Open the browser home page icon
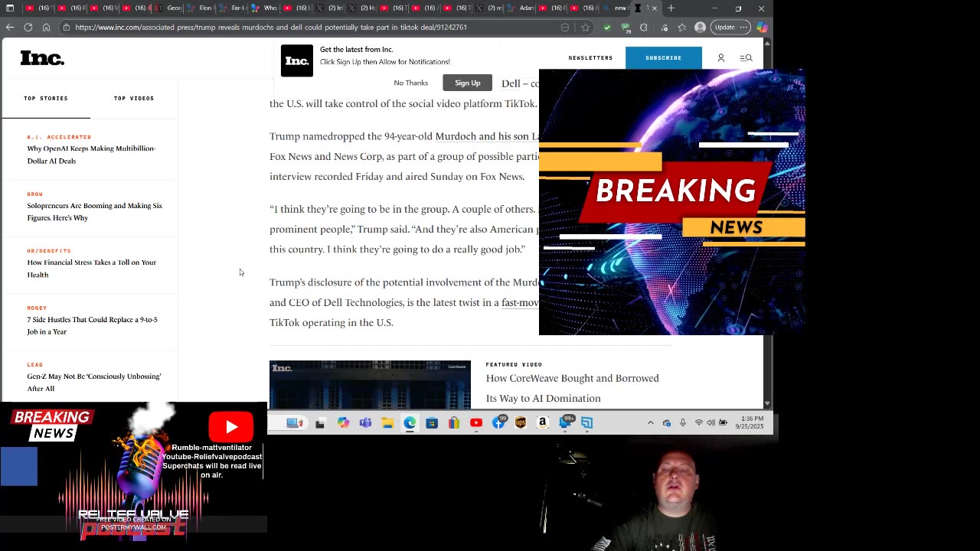This screenshot has height=551, width=980. pos(46,27)
